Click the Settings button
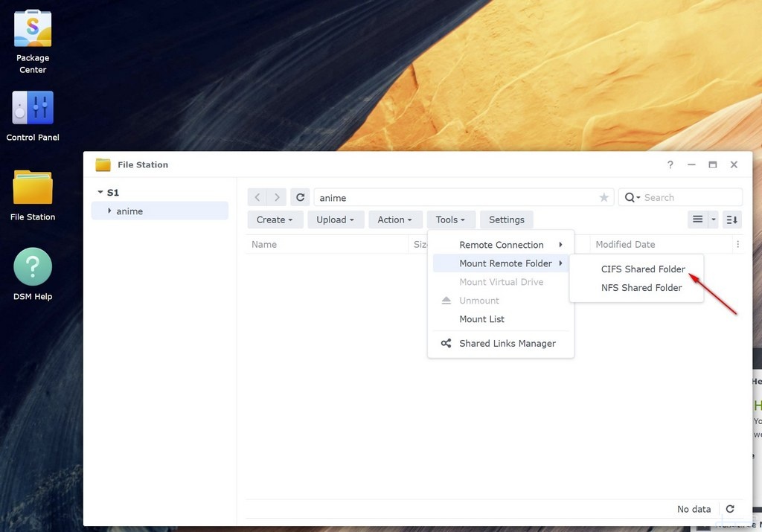Viewport: 762px width, 532px height. click(x=506, y=219)
